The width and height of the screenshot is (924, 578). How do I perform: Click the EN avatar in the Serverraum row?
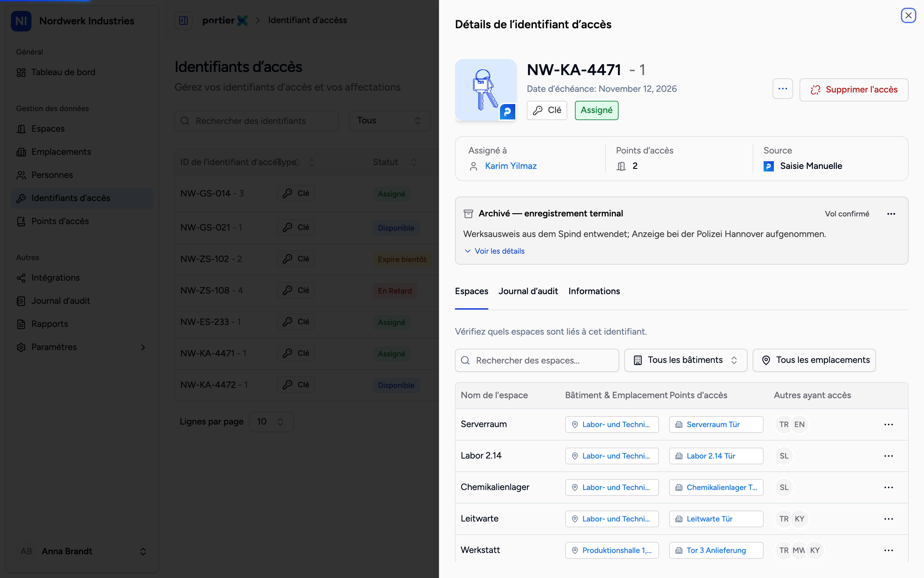point(800,424)
